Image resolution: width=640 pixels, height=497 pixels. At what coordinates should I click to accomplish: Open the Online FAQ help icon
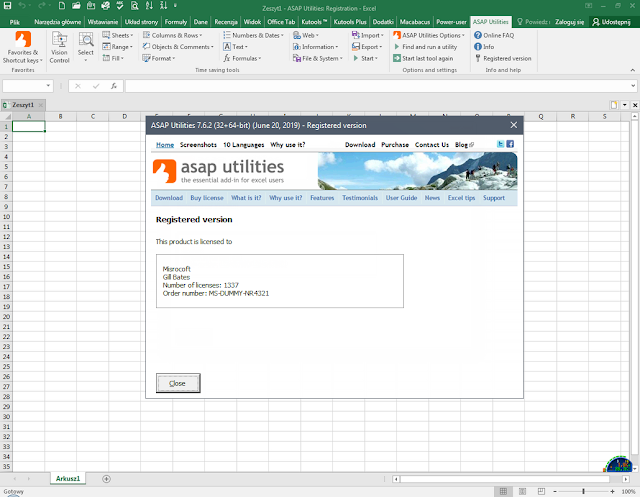pos(478,36)
